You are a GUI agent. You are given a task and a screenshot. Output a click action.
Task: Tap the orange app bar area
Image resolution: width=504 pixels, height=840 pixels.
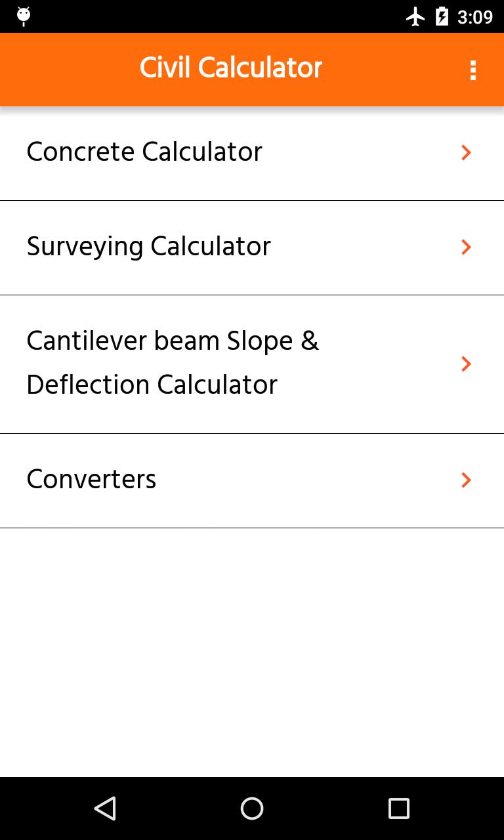coord(79,69)
